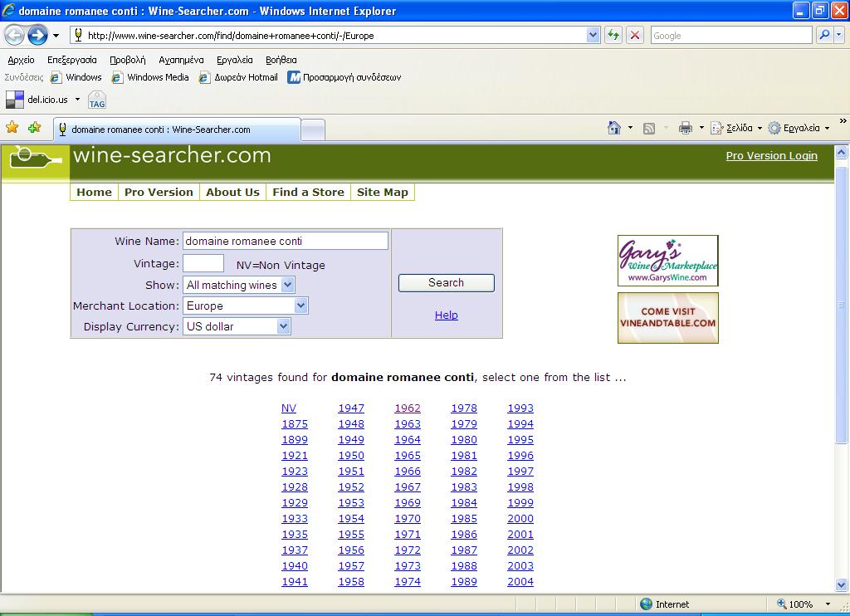Click the Print icon in the command bar

(x=685, y=128)
